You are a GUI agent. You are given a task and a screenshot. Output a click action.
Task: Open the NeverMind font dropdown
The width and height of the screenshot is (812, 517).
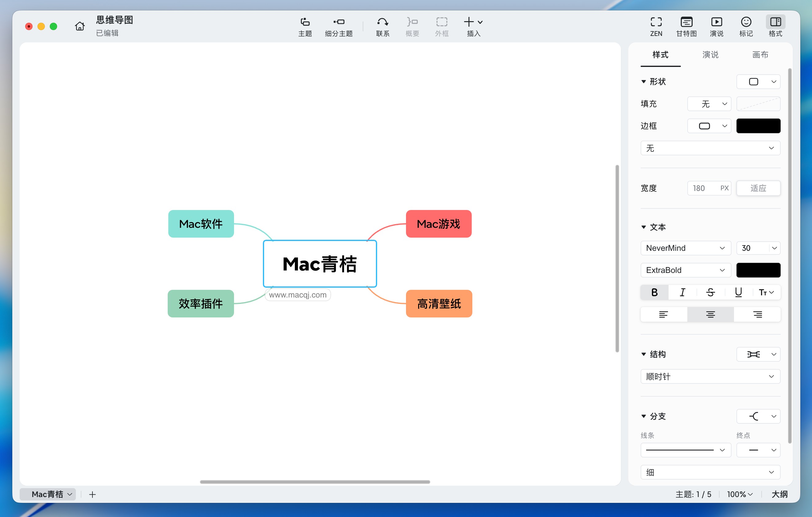click(x=685, y=248)
